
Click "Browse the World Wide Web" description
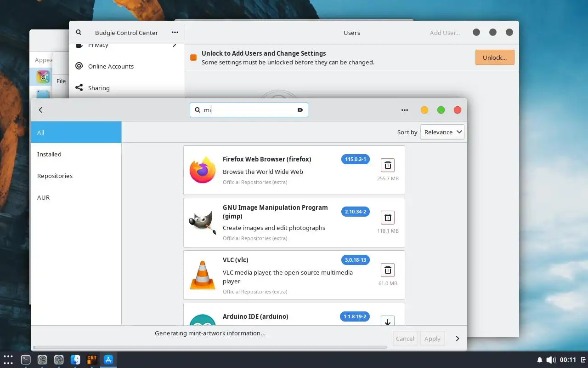pos(263,172)
